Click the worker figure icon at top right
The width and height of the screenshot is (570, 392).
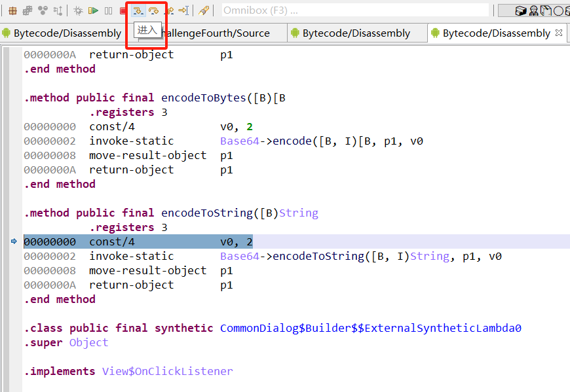534,10
